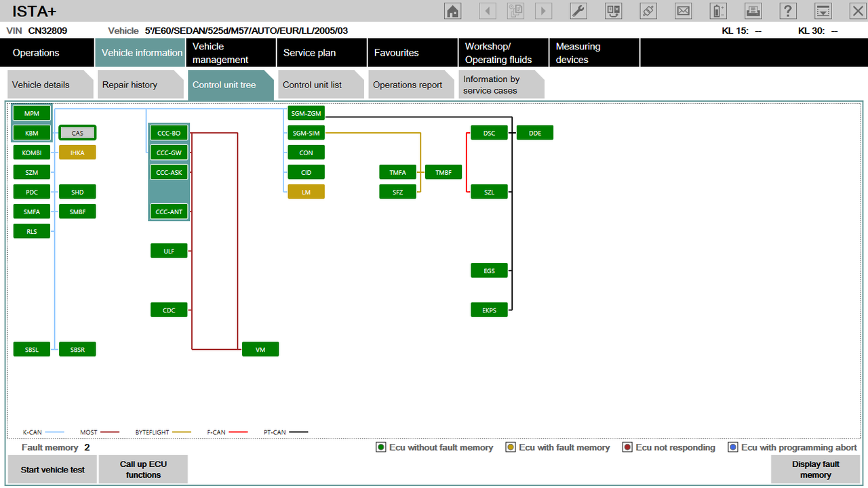The image size is (868, 488).
Task: Click Call up ECU functions button
Action: coord(143,469)
